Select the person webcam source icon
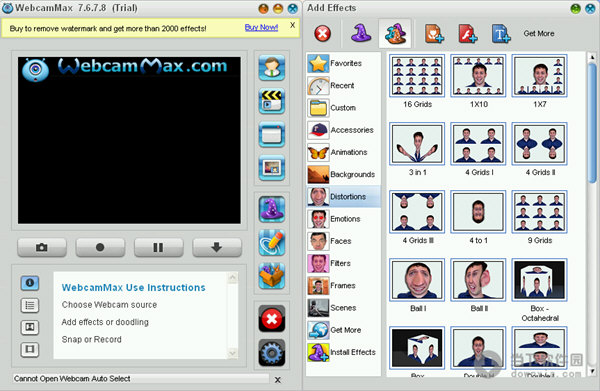Screen dimensions: 600x391 click(272, 68)
